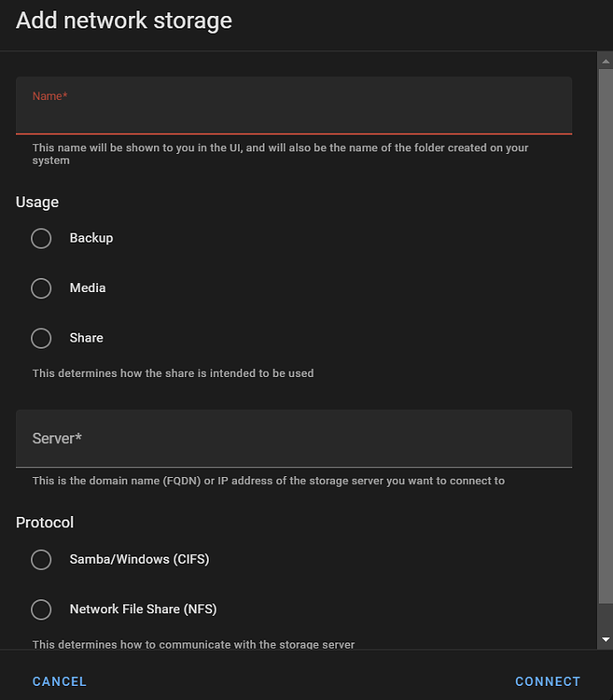Image resolution: width=613 pixels, height=700 pixels.
Task: Select the Samba/Windows (CIFS) protocol radio circle
Action: (41, 560)
